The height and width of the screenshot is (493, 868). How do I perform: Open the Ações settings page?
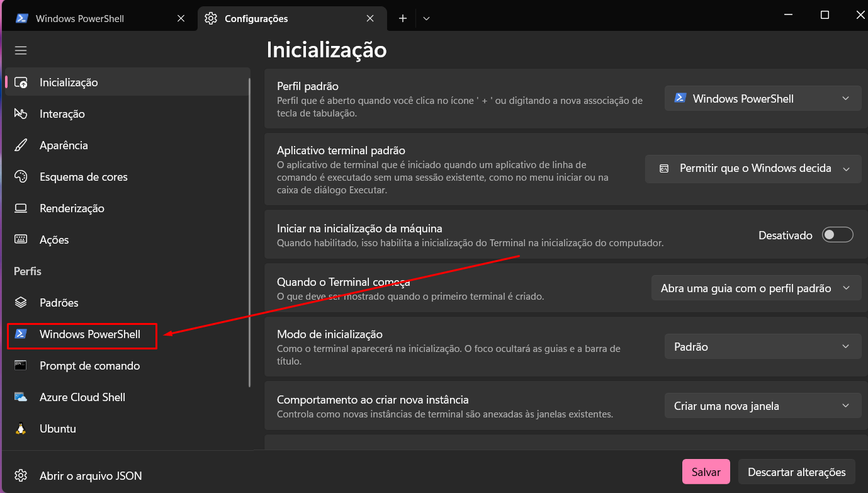[x=127, y=240]
